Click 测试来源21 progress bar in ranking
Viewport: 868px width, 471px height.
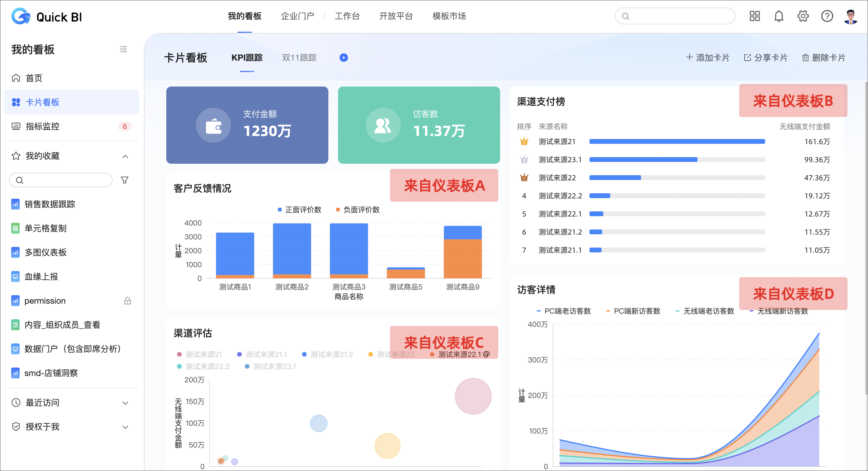677,141
